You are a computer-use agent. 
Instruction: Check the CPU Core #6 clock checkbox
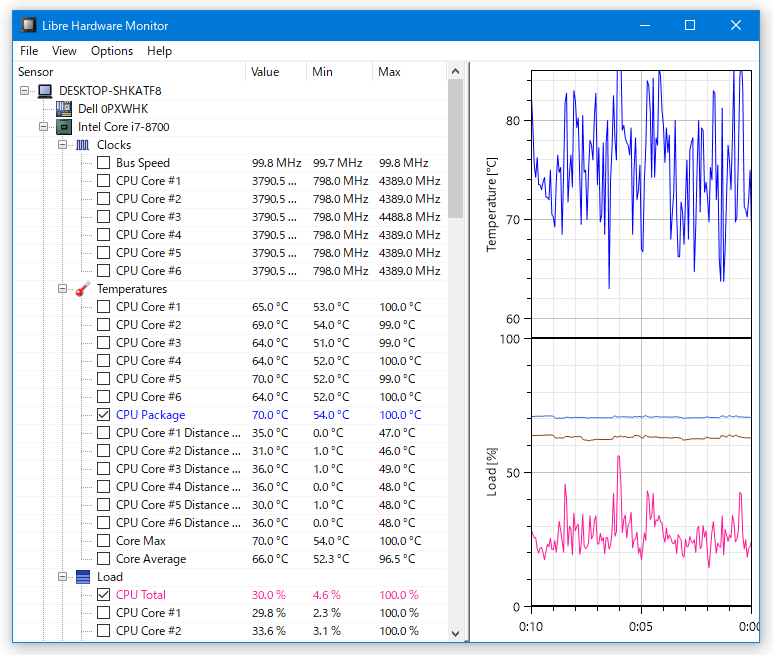click(x=104, y=271)
